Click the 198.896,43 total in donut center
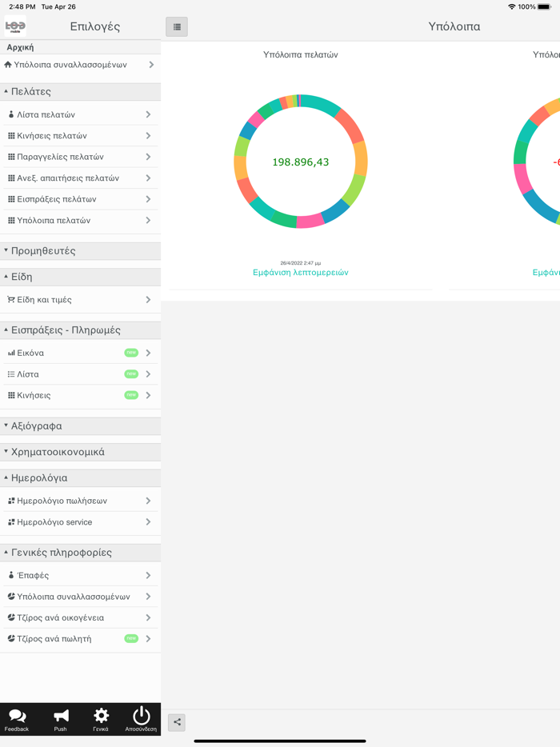 pyautogui.click(x=301, y=162)
